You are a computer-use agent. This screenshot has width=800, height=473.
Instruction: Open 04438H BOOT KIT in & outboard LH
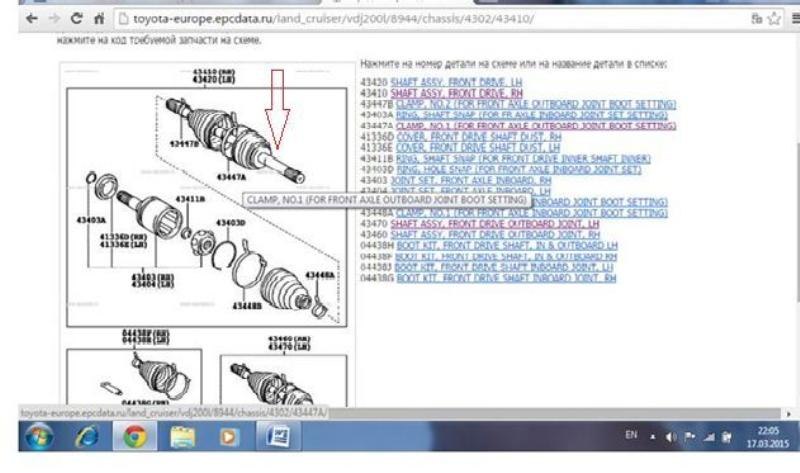click(507, 246)
